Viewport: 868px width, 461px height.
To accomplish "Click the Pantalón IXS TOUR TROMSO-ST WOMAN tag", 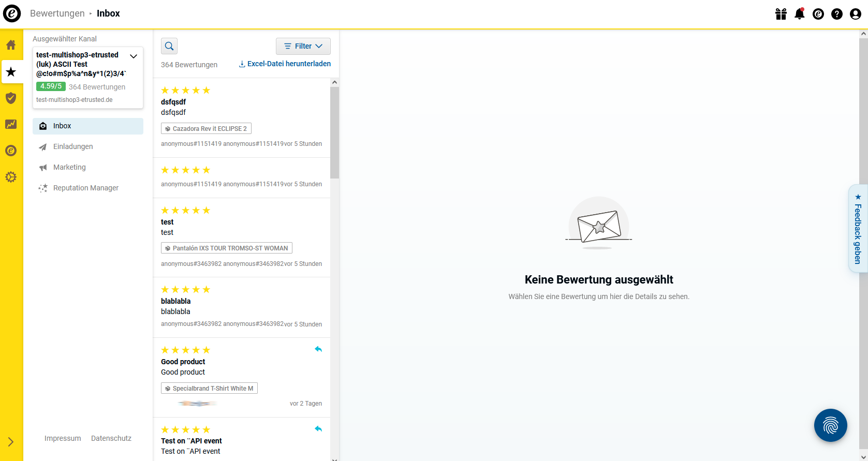I will [x=227, y=248].
